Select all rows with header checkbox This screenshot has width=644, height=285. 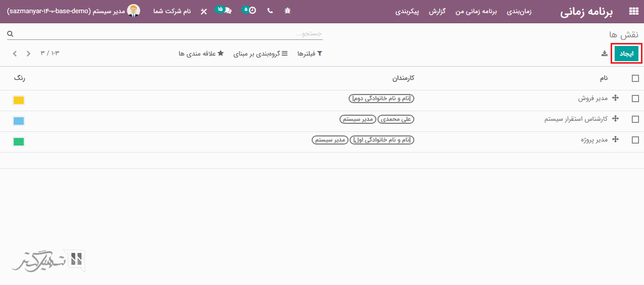click(x=635, y=78)
